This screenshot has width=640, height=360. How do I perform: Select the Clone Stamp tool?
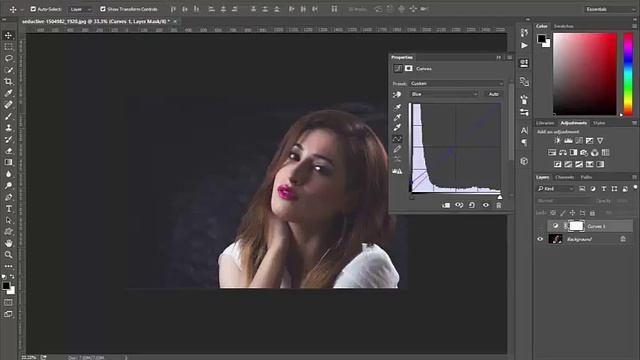click(x=8, y=128)
